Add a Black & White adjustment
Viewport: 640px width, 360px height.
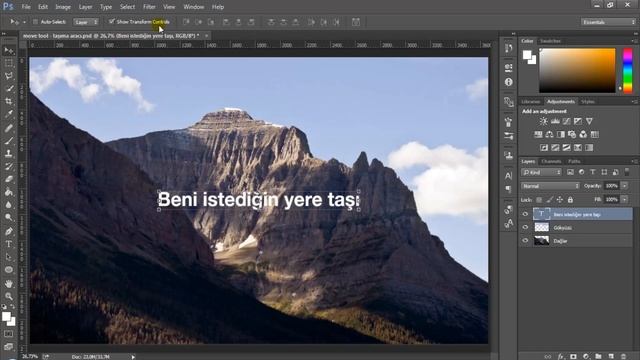tap(561, 134)
